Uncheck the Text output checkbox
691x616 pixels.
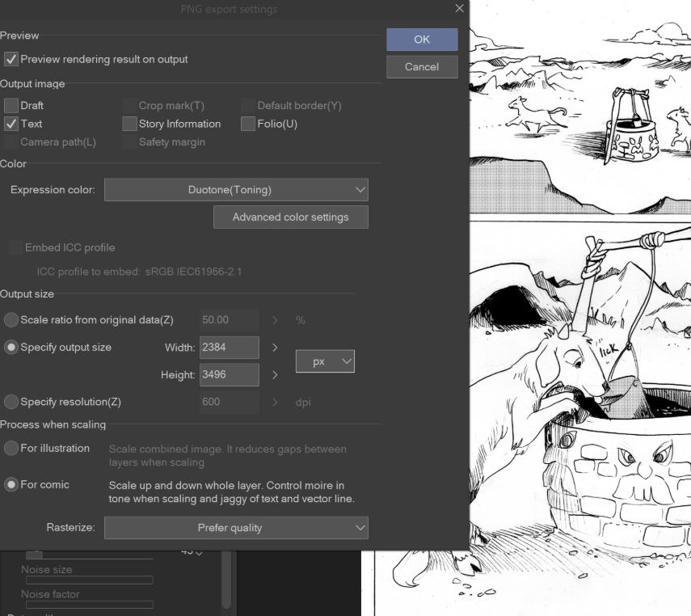[11, 124]
